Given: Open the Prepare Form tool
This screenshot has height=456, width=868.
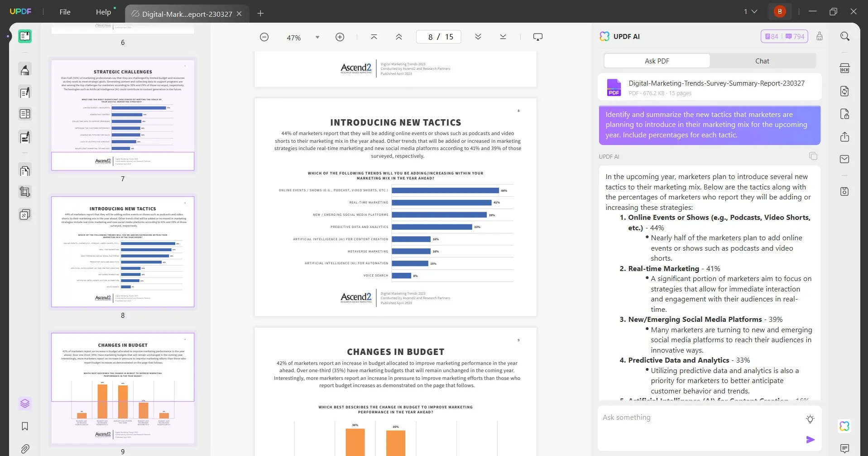Looking at the screenshot, I should [25, 114].
